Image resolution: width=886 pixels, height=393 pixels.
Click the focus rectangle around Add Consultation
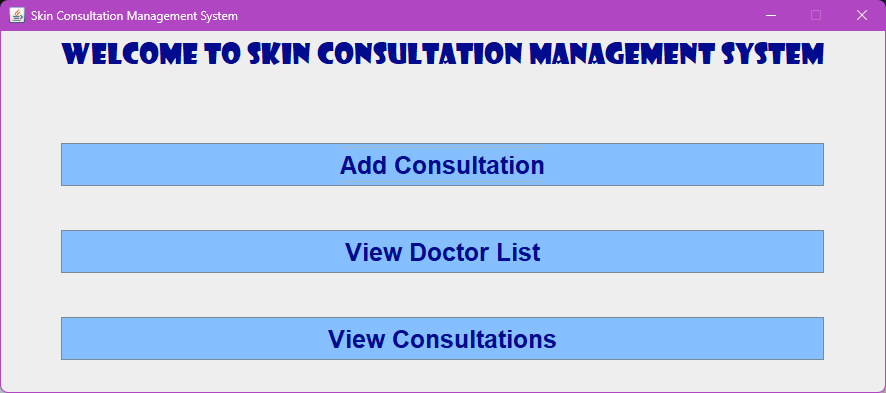[x=442, y=165]
